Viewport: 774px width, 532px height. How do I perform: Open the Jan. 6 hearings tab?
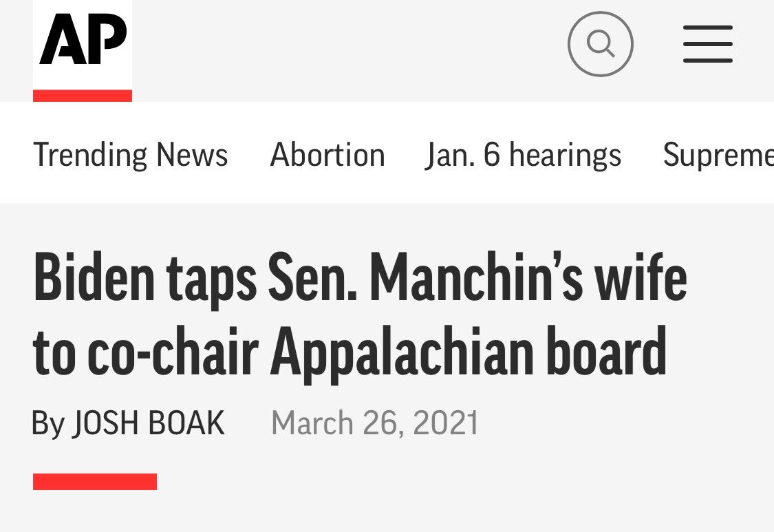point(524,154)
